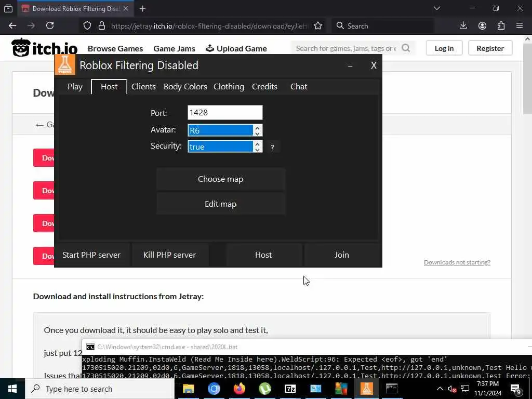Image resolution: width=532 pixels, height=399 pixels.
Task: Click the itch.io Register button
Action: 490,48
